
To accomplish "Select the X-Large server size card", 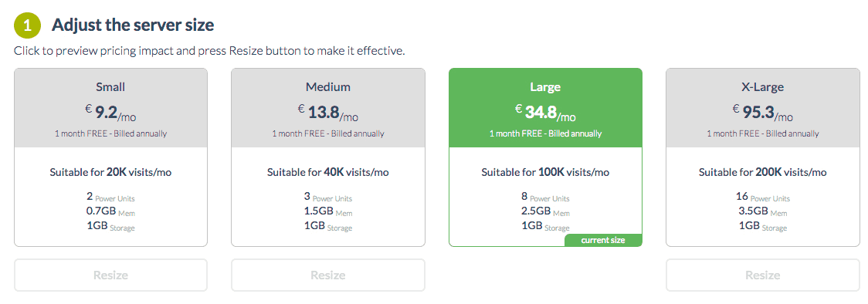I will pos(762,157).
